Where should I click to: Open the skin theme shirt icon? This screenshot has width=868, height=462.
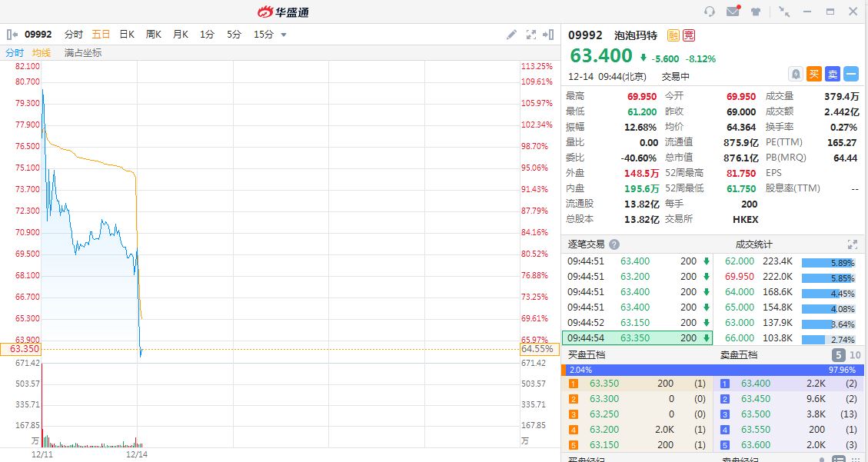(757, 12)
